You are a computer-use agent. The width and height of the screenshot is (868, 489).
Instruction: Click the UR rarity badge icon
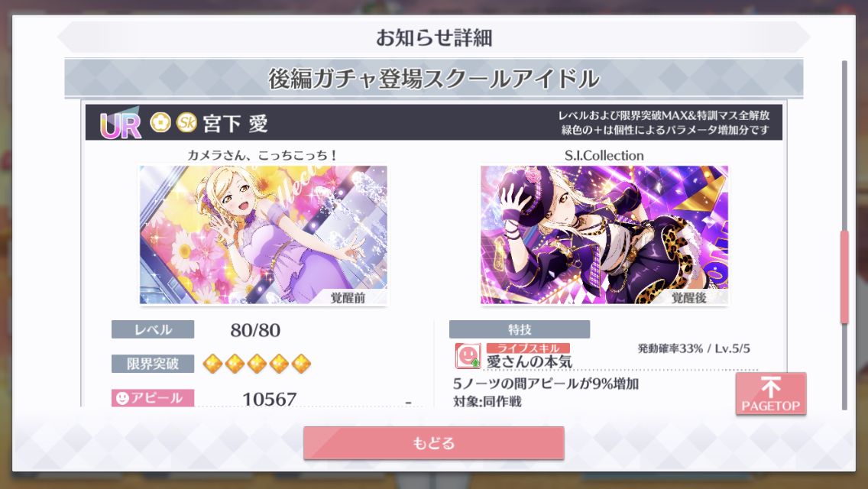[120, 125]
